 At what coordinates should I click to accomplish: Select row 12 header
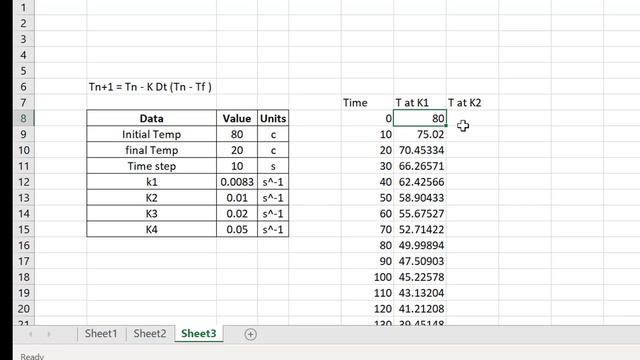(x=23, y=182)
